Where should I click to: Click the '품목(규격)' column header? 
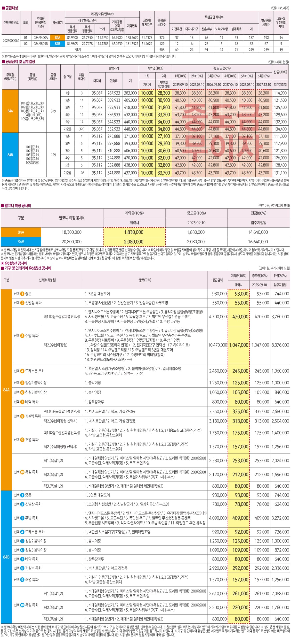[x=145, y=280]
